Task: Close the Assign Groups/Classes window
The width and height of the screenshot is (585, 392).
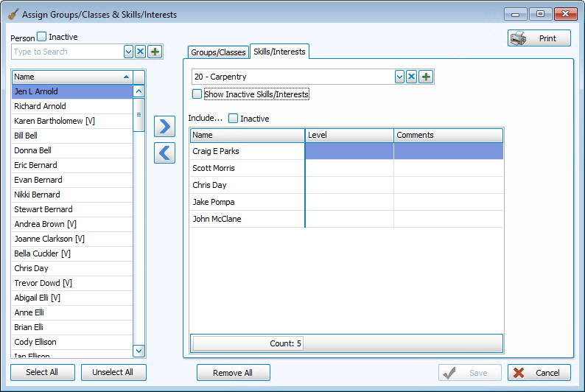Action: coord(566,14)
